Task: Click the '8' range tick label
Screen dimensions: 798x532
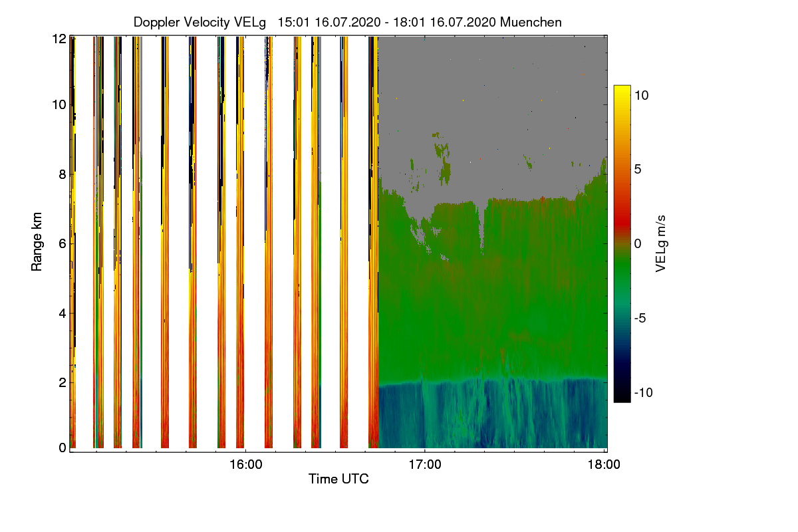Action: pos(63,174)
